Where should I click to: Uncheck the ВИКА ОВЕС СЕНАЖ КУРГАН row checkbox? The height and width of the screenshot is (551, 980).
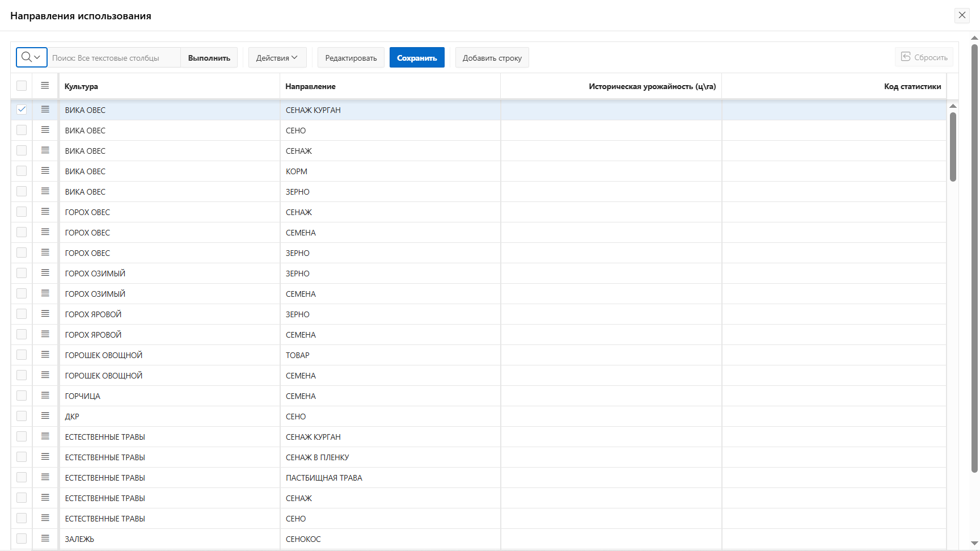tap(22, 110)
